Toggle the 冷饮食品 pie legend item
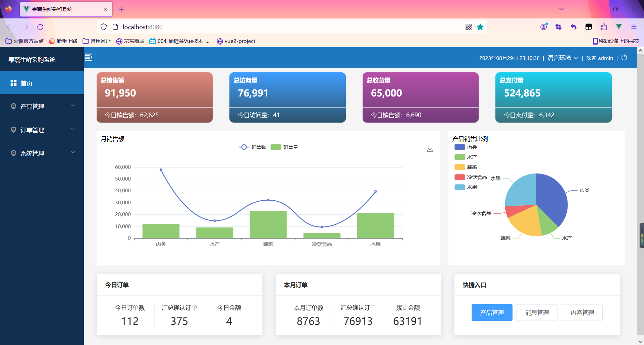644x345 pixels. pos(471,177)
